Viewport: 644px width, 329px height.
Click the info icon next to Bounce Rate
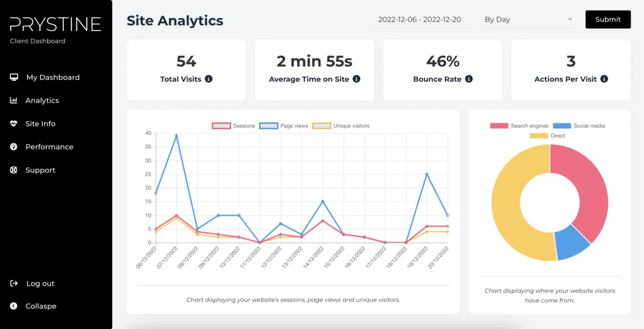pyautogui.click(x=469, y=79)
